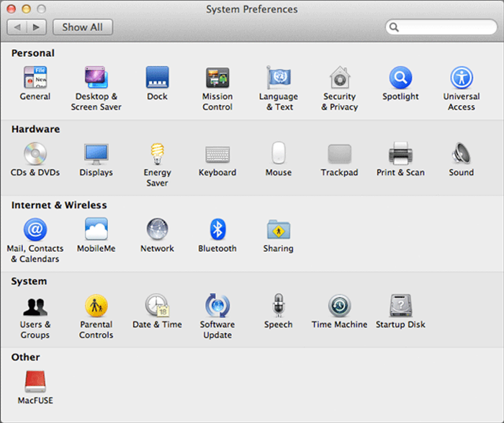Open the MobileMe preferences icon
Screen dimensions: 504x423
tap(96, 229)
